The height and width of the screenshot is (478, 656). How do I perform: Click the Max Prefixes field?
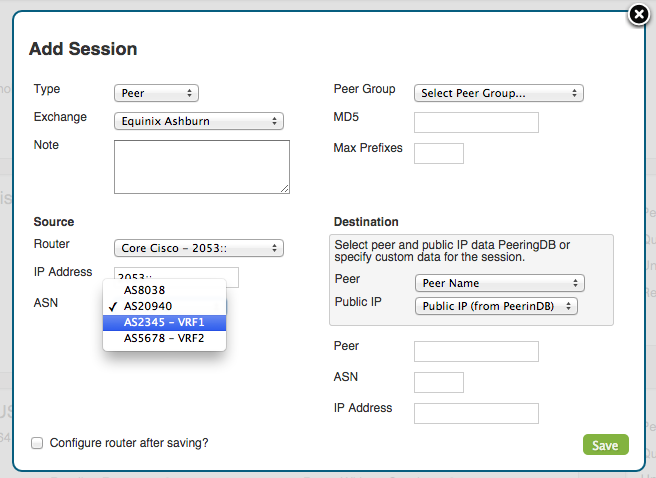point(439,153)
